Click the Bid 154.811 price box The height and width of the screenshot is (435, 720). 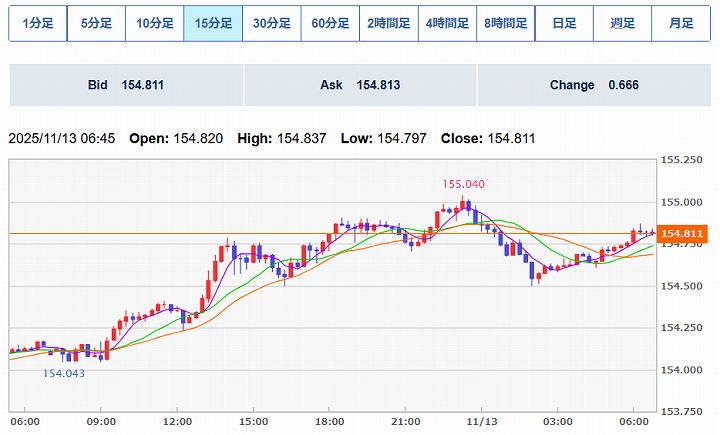click(125, 86)
